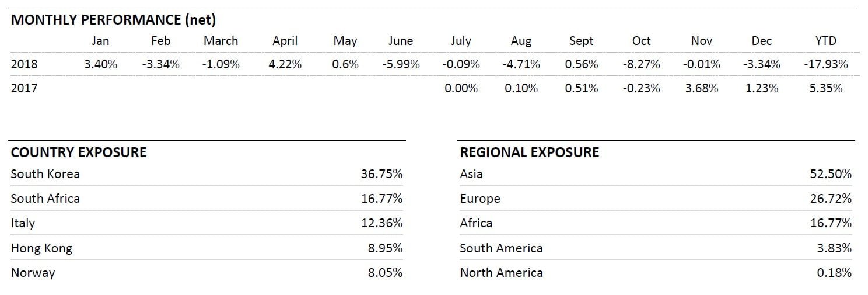Viewport: 868px width, 295px height.
Task: Click the REGIONAL EXPOSURE heading
Action: click(x=530, y=153)
